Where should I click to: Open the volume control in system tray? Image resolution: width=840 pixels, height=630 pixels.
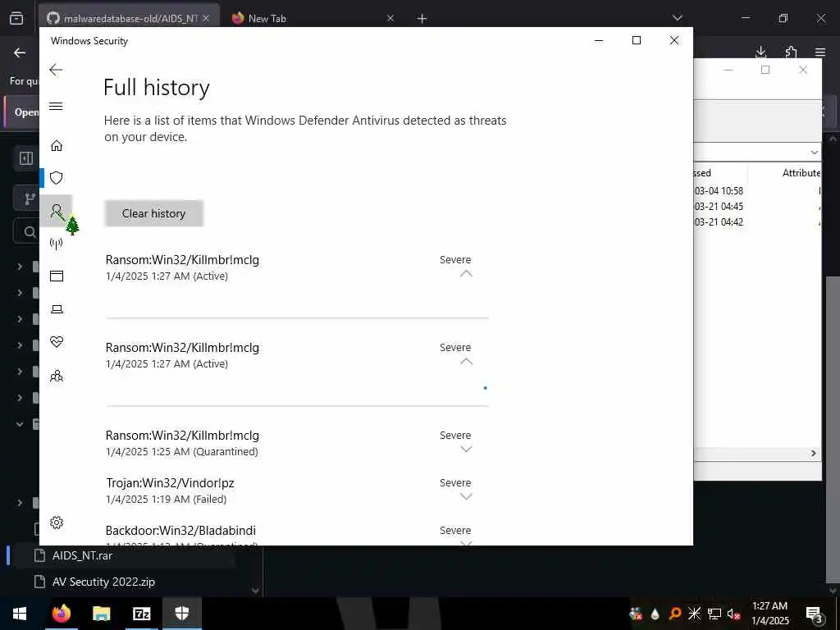click(733, 614)
